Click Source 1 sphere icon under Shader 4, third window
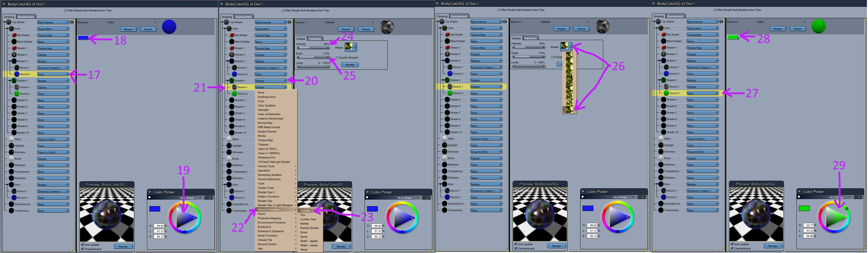The width and height of the screenshot is (868, 253). pyautogui.click(x=450, y=87)
